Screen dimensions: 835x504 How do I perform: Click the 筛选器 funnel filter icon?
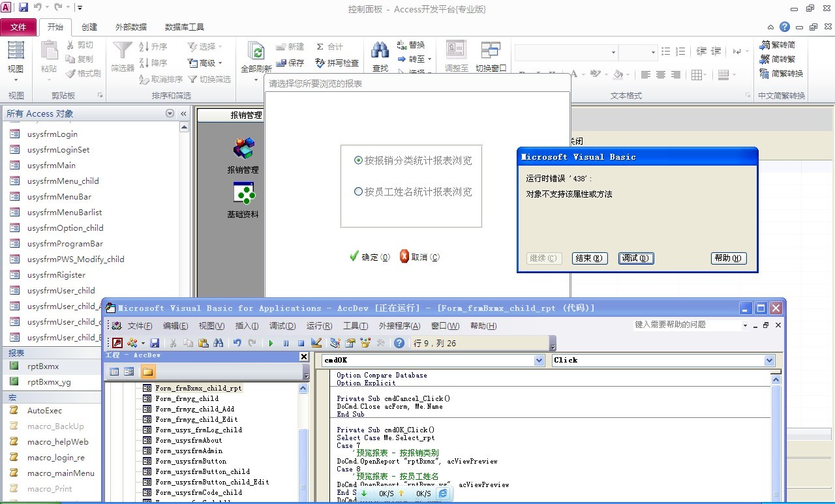[123, 51]
